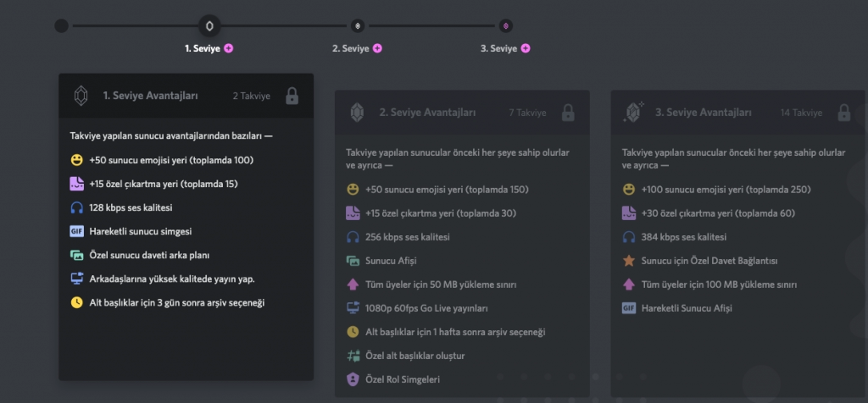Click the sticker icon beside toplamda 15
The width and height of the screenshot is (868, 403).
(76, 184)
